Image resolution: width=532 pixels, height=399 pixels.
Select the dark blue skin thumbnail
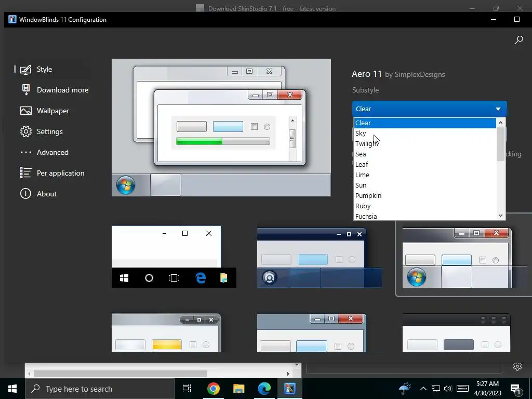point(320,258)
